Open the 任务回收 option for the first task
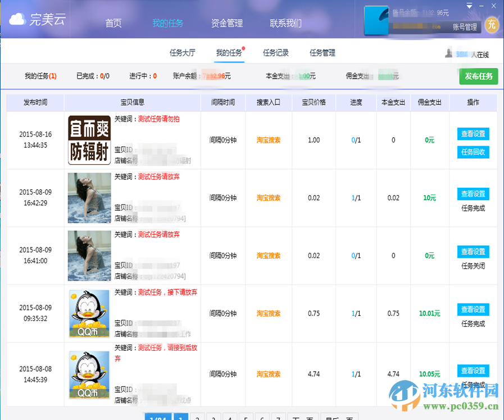This screenshot has height=420, width=504. (x=473, y=152)
